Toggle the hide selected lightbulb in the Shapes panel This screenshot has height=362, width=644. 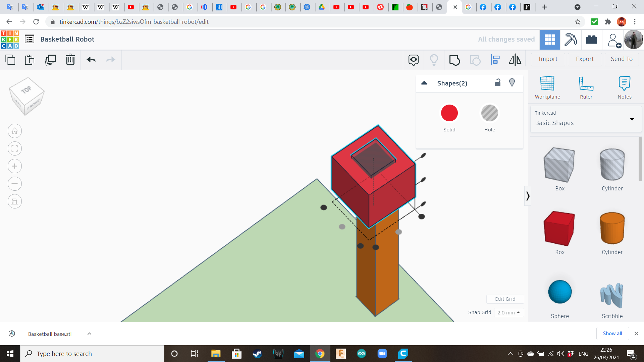(x=512, y=83)
